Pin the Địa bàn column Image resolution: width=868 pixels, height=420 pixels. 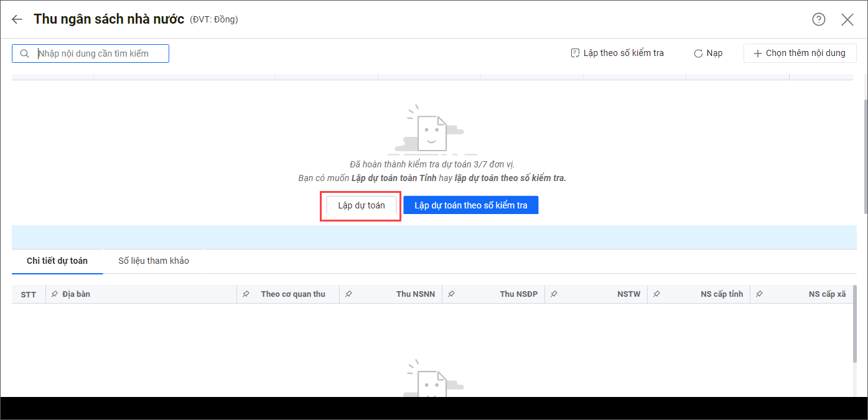coord(55,294)
